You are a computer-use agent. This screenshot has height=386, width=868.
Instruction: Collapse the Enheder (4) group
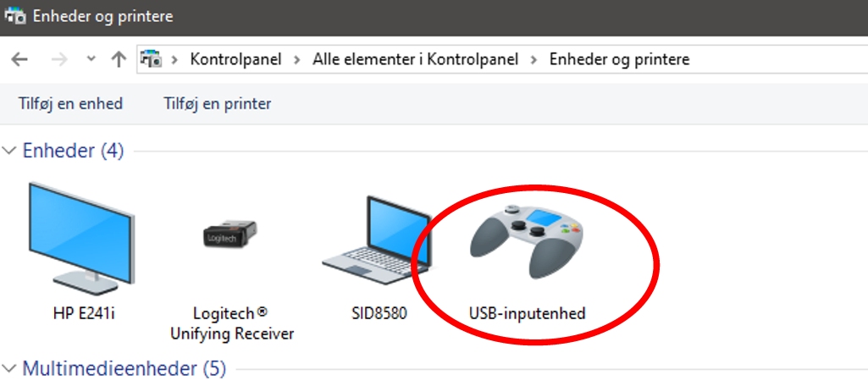click(x=9, y=151)
